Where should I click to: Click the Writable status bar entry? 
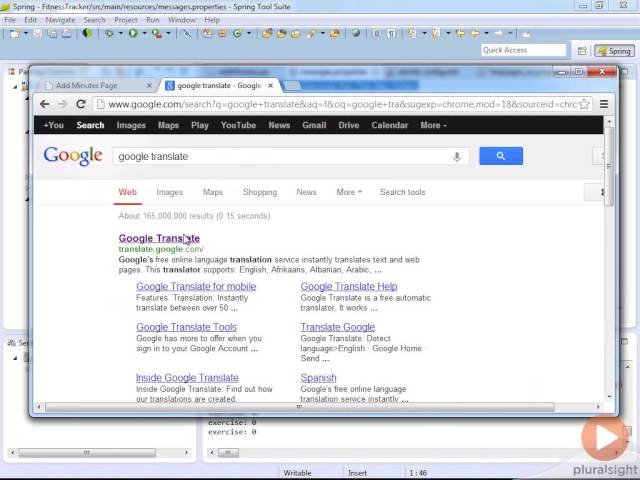tap(297, 473)
